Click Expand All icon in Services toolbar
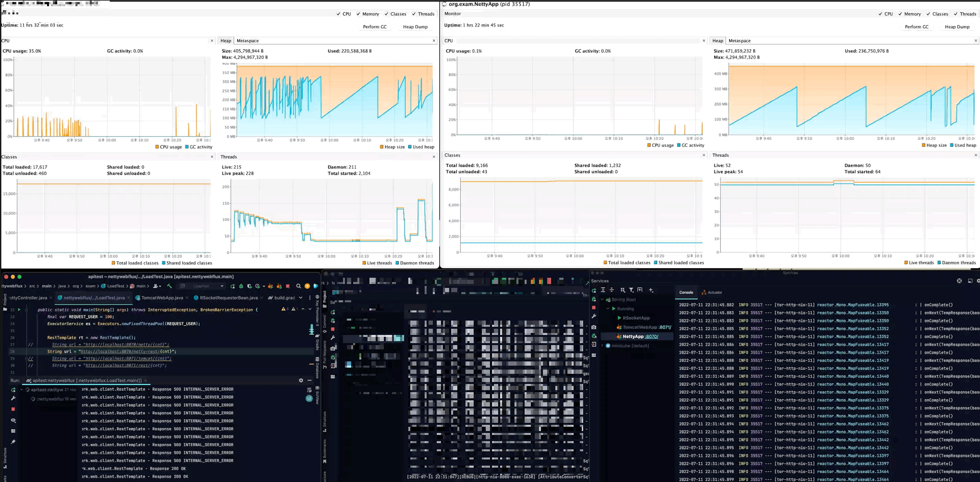The width and height of the screenshot is (980, 482). 603,290
